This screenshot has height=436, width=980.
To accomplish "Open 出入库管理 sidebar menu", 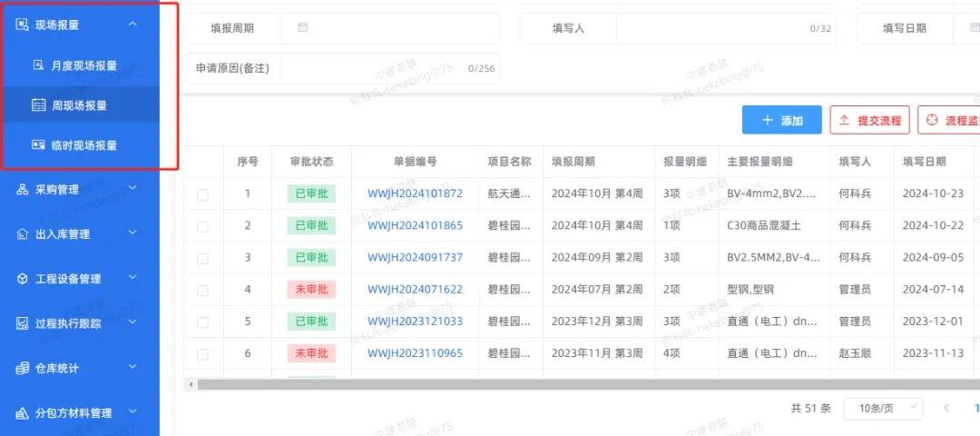I will pyautogui.click(x=80, y=234).
